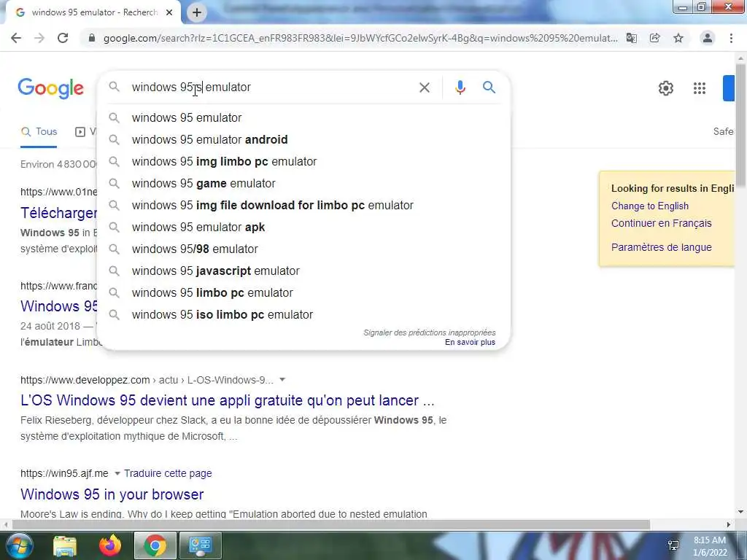Pick 'windows 95 limbo pc emulator' suggestion
The width and height of the screenshot is (747, 560).
pyautogui.click(x=303, y=293)
